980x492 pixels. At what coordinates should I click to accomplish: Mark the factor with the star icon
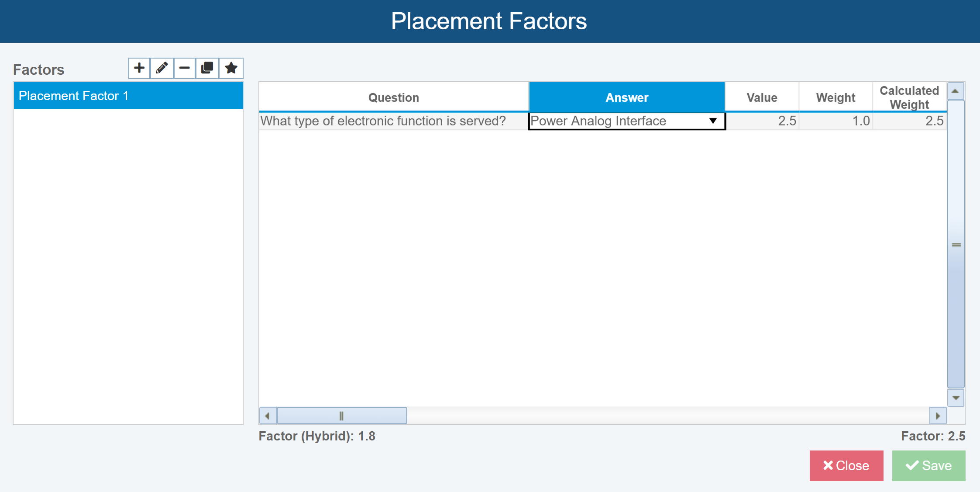[231, 68]
